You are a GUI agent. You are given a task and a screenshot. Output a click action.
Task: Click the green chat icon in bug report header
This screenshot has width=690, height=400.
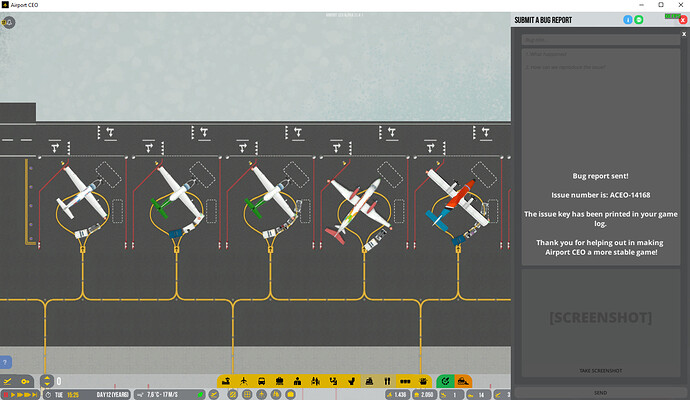tap(639, 20)
